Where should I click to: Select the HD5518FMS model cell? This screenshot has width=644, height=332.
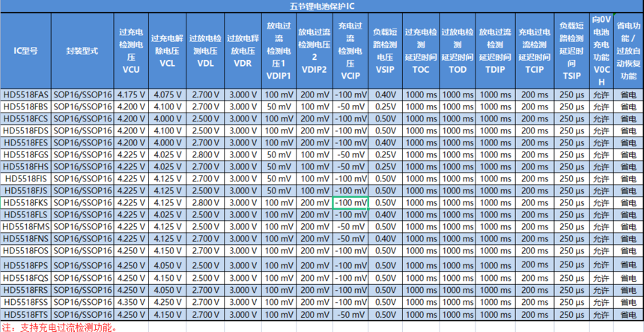click(26, 227)
